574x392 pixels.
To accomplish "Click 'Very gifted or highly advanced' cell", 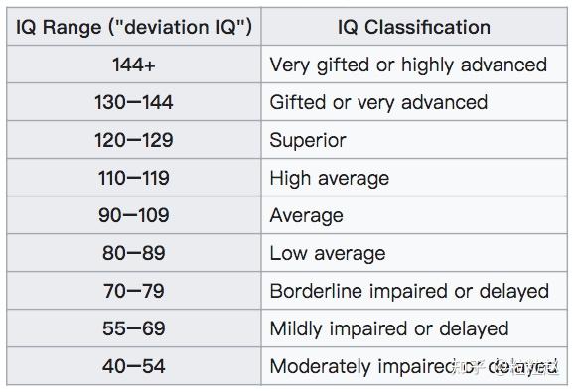I will click(414, 65).
